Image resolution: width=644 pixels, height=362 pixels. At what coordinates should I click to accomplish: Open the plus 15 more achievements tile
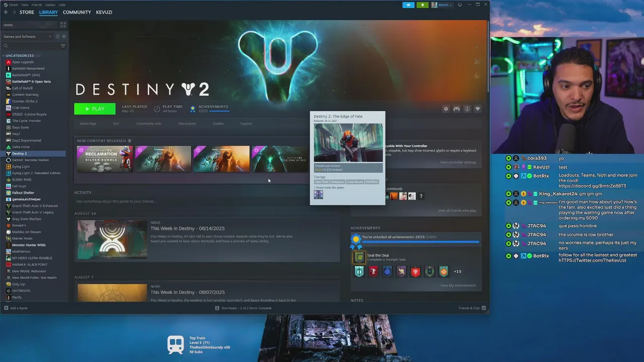pyautogui.click(x=457, y=271)
